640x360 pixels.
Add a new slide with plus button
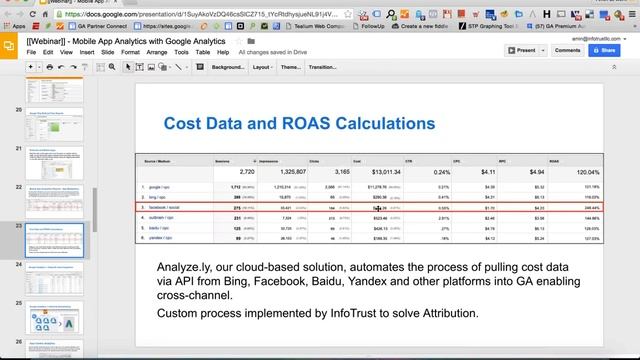point(31,67)
